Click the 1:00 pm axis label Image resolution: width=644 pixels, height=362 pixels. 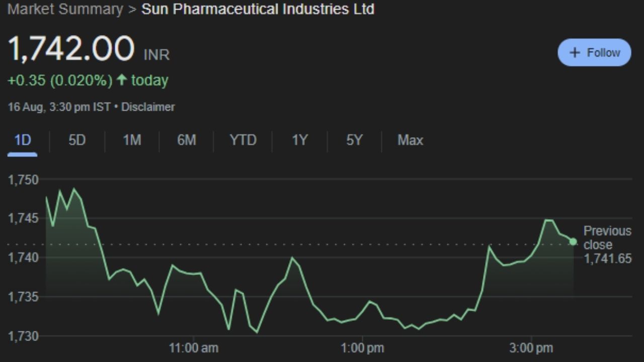362,348
